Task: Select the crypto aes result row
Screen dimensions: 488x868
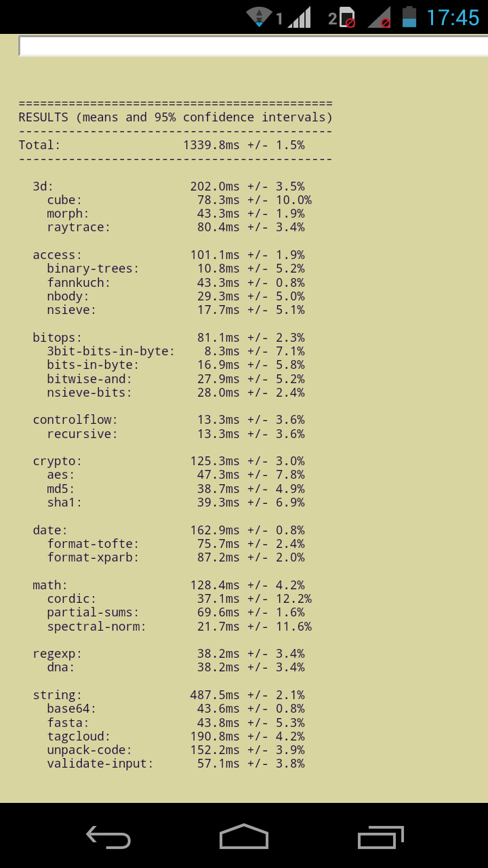Action: coord(176,475)
